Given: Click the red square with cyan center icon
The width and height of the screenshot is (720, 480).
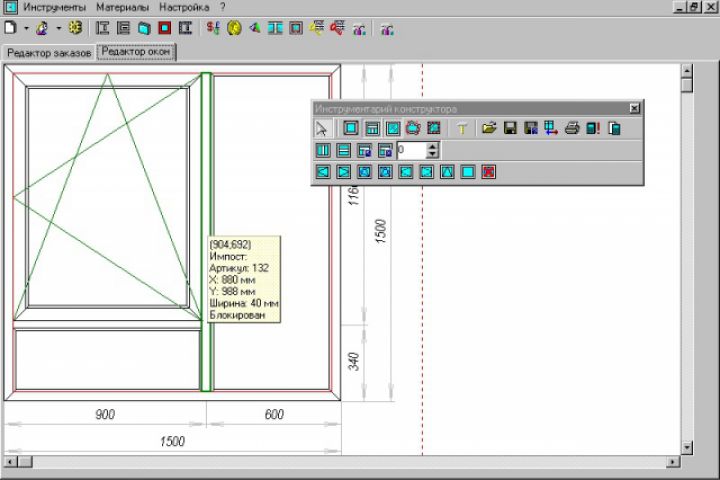Looking at the screenshot, I should [x=164, y=28].
